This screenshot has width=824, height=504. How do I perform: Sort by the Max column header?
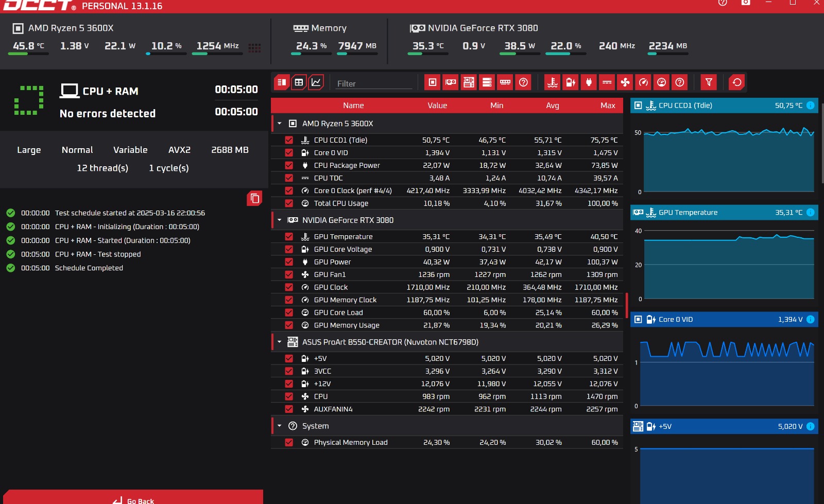click(608, 106)
